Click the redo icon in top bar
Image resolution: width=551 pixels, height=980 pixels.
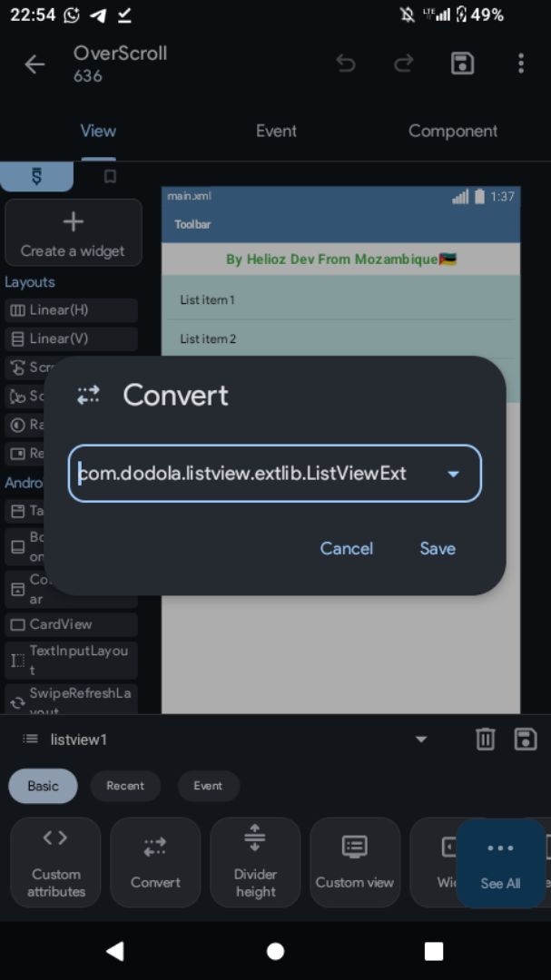click(404, 64)
